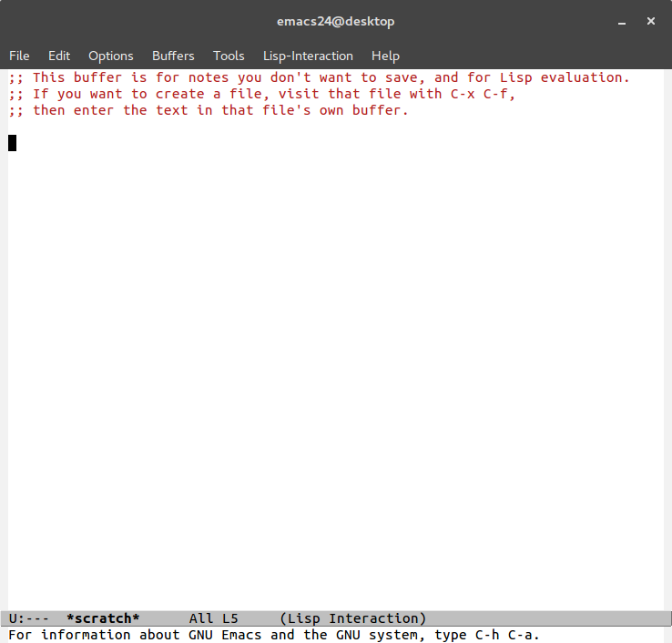Image resolution: width=672 pixels, height=643 pixels.
Task: Click the word 'then' in third comment line
Action: 49,110
